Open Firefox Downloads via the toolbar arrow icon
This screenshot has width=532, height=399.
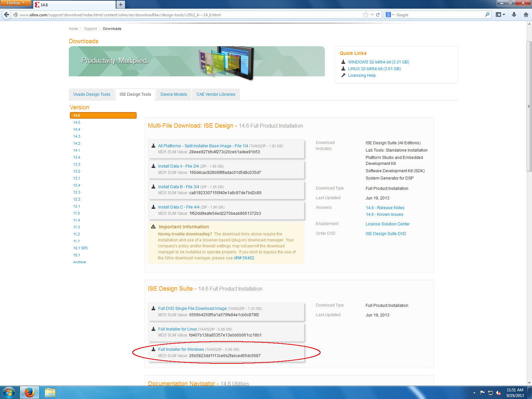coord(514,15)
